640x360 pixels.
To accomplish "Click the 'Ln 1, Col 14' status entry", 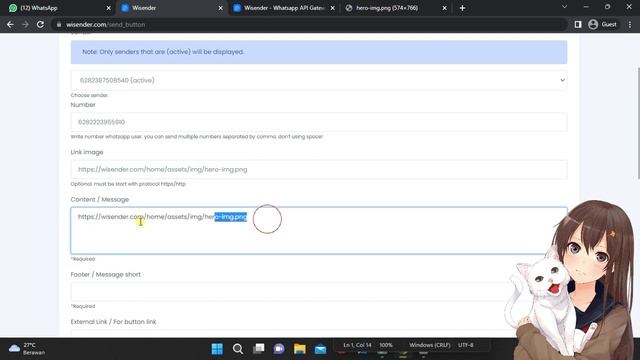I will click(358, 345).
